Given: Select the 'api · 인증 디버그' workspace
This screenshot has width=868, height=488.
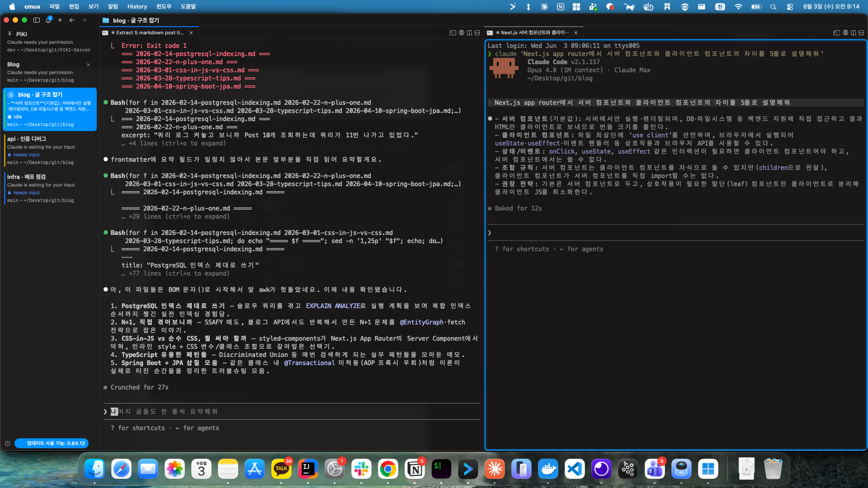Looking at the screenshot, I should (x=50, y=150).
